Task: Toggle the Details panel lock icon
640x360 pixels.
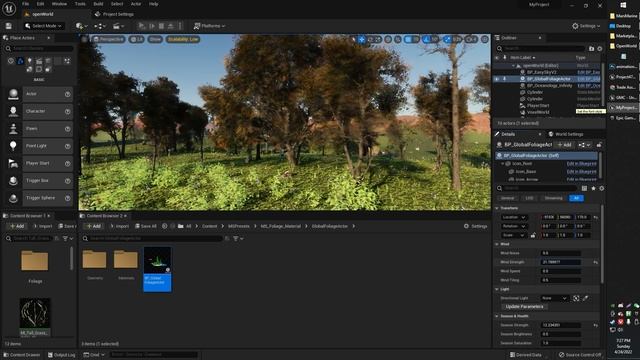Action: click(599, 145)
